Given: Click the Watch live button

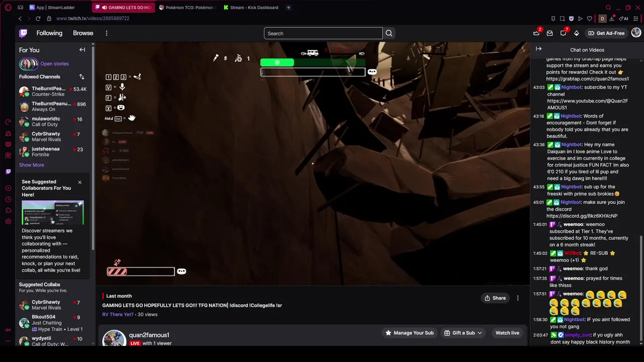Looking at the screenshot, I should [507, 333].
